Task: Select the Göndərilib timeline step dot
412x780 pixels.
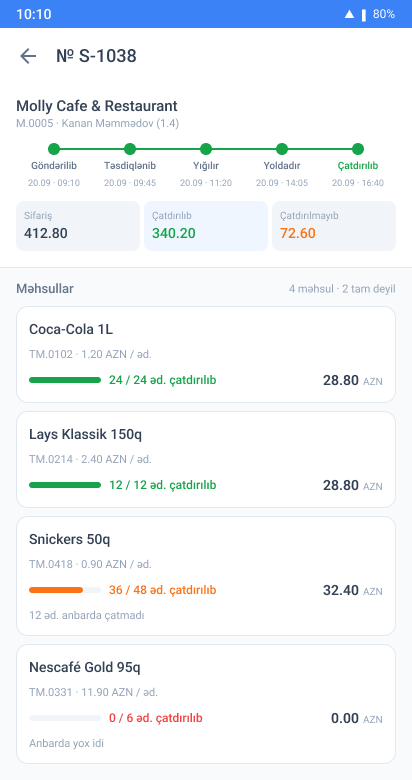Action: tap(54, 149)
